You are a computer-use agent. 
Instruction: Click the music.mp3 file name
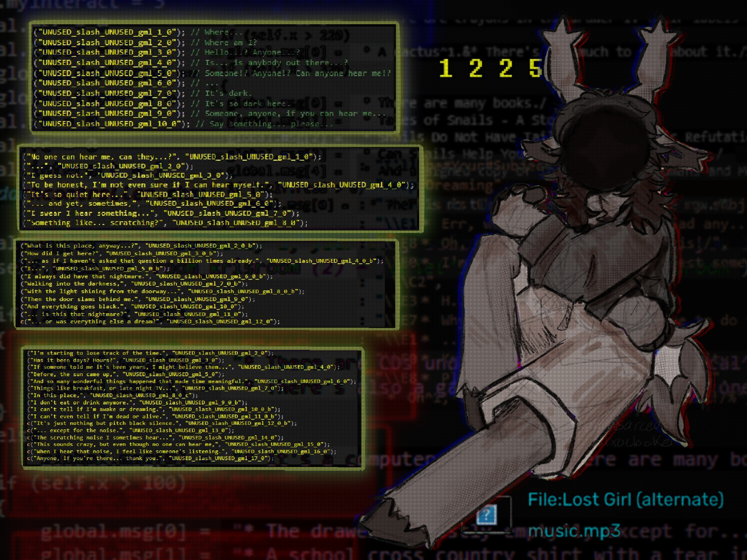[574, 531]
